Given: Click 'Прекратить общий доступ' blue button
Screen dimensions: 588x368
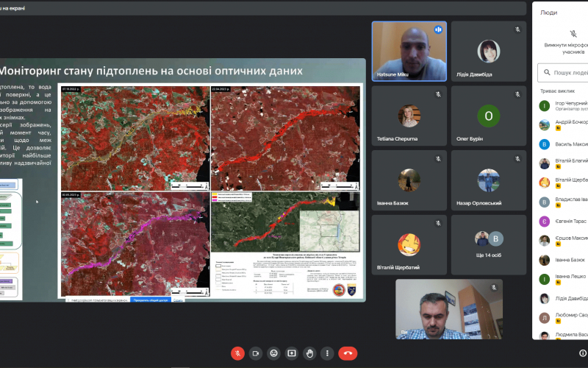Looking at the screenshot, I should click(x=151, y=300).
